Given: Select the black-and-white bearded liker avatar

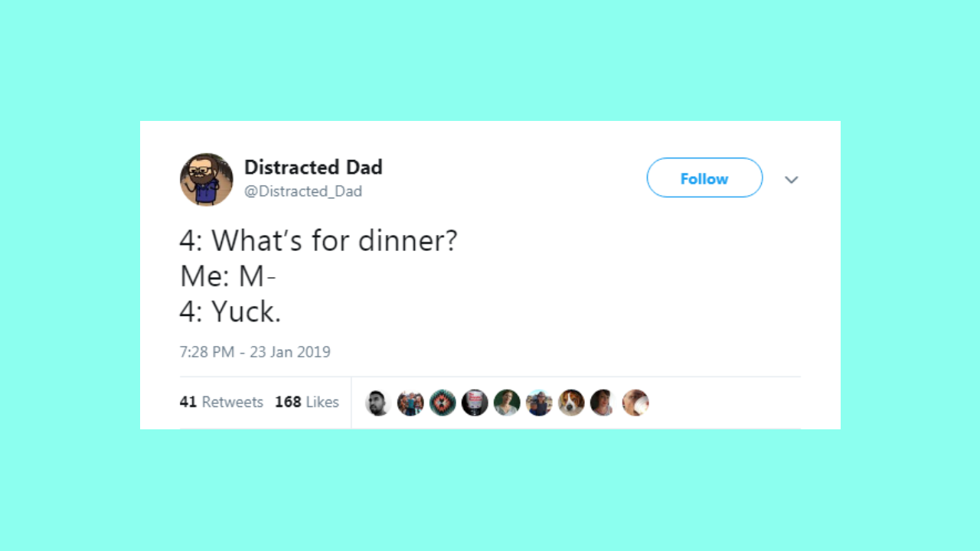Looking at the screenshot, I should pyautogui.click(x=377, y=403).
